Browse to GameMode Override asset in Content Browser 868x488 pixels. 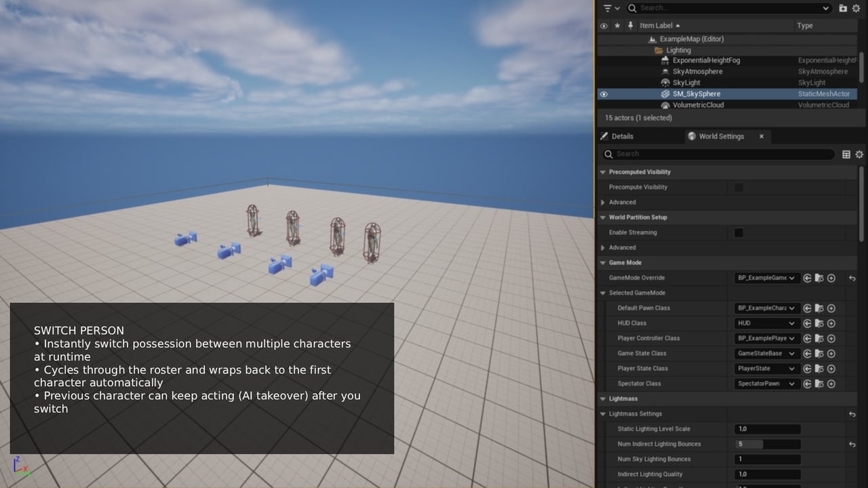click(x=819, y=278)
